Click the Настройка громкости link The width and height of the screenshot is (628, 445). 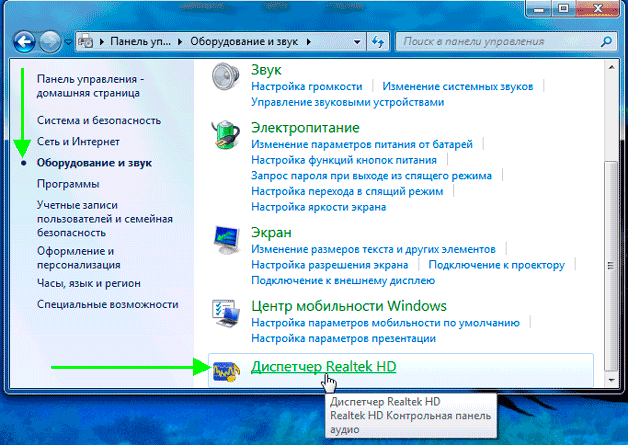pyautogui.click(x=307, y=87)
